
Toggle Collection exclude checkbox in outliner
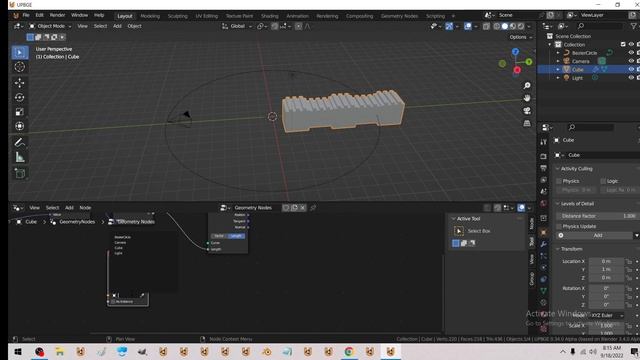623,44
